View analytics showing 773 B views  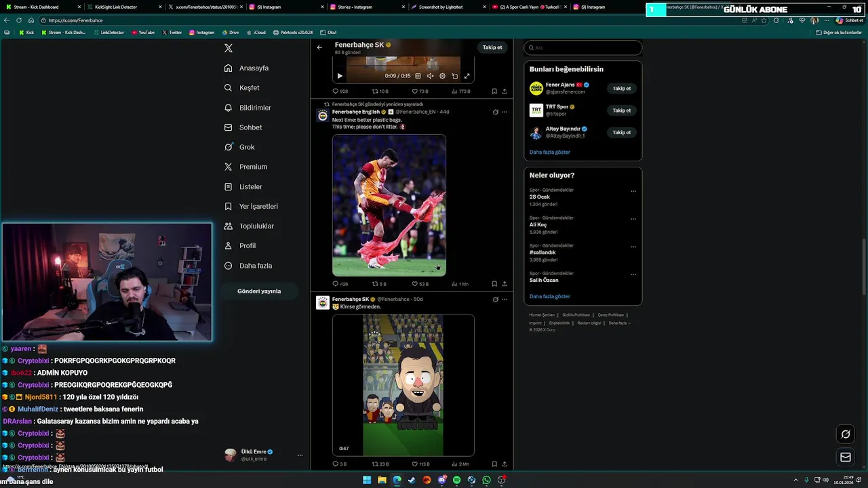(460, 91)
